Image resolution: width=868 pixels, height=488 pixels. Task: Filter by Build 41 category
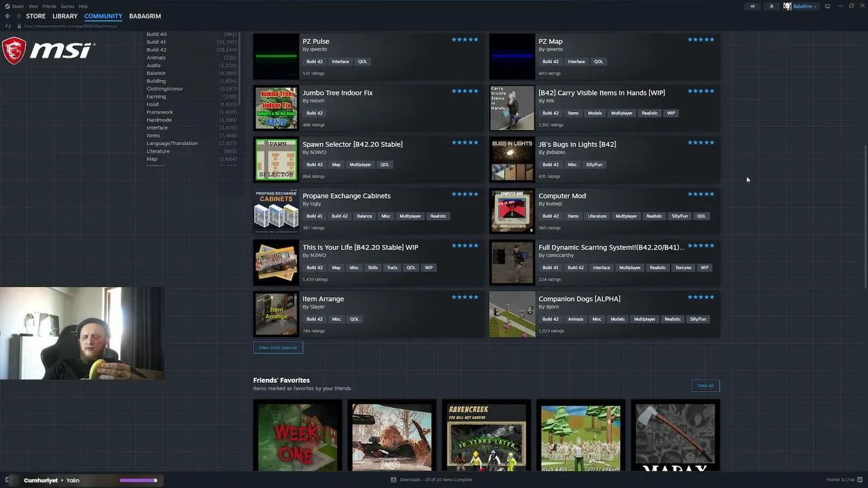pyautogui.click(x=156, y=42)
